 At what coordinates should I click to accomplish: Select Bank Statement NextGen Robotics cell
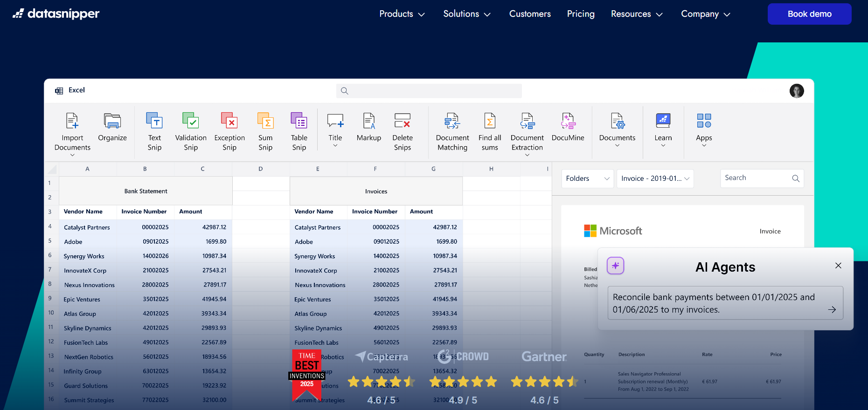coord(88,357)
